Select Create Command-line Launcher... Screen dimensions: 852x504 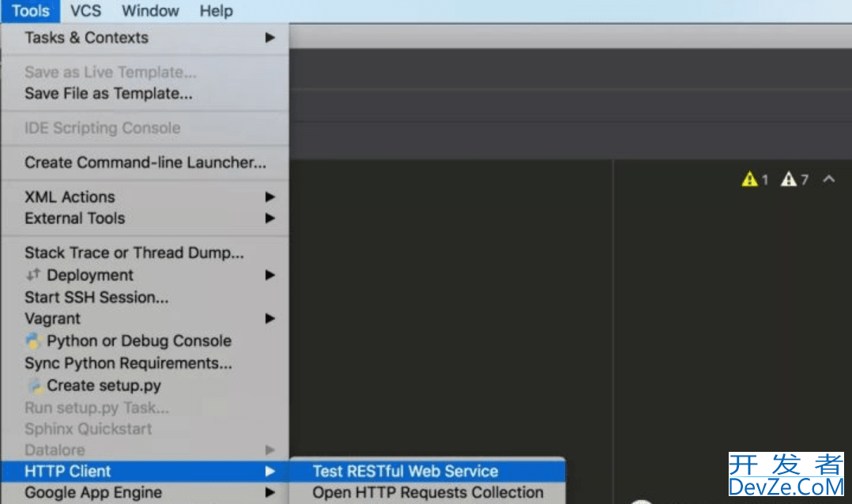[145, 163]
